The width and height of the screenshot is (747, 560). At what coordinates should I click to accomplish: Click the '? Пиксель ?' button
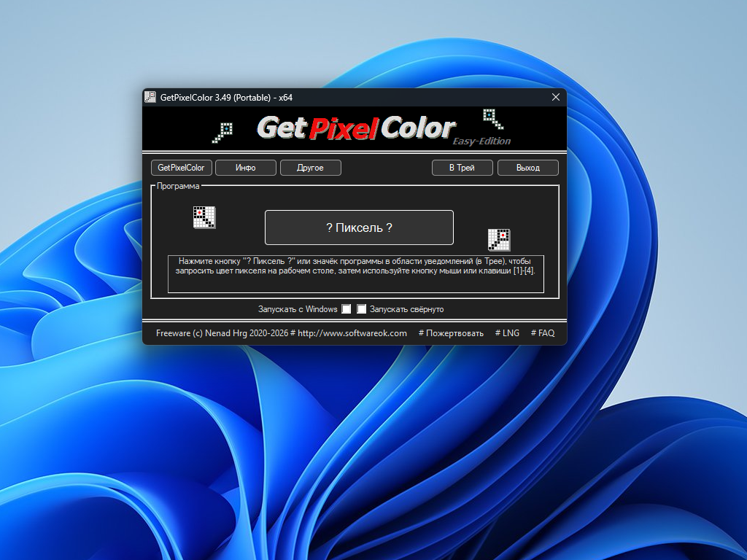(x=359, y=227)
